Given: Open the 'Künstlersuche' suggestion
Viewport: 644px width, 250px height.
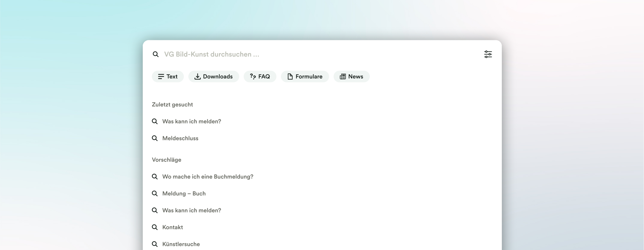Looking at the screenshot, I should [181, 244].
